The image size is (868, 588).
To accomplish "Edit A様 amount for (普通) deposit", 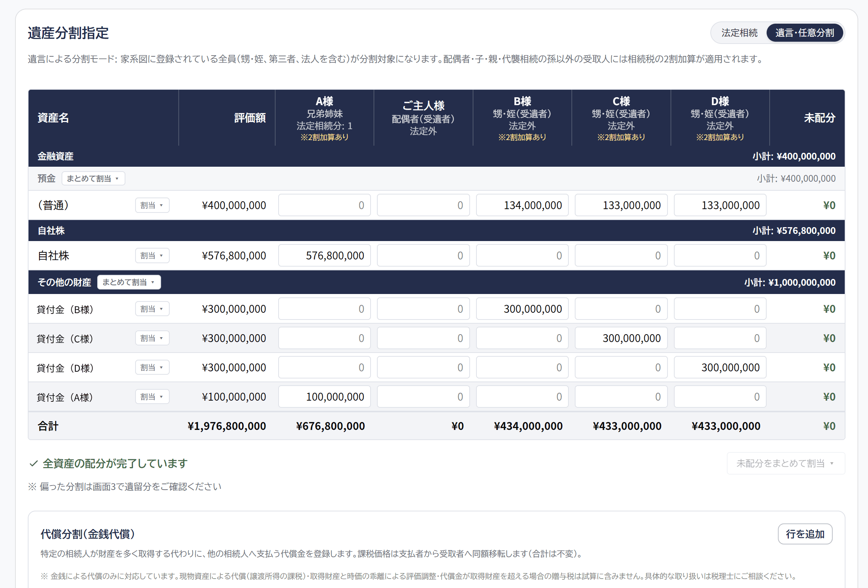I will [x=324, y=205].
